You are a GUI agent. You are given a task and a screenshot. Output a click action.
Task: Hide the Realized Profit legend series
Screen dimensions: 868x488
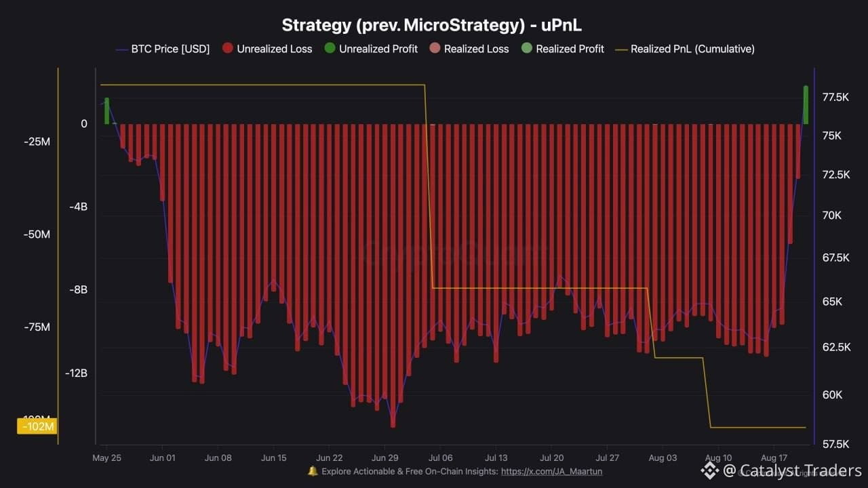click(562, 49)
